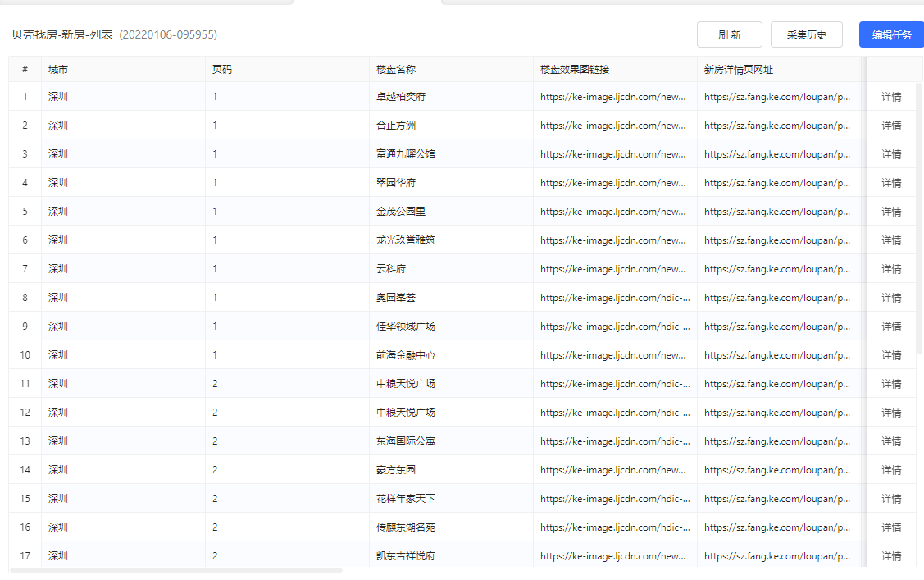Click image link cell in 卓越柏奕府 row
The image size is (924, 580).
point(615,97)
